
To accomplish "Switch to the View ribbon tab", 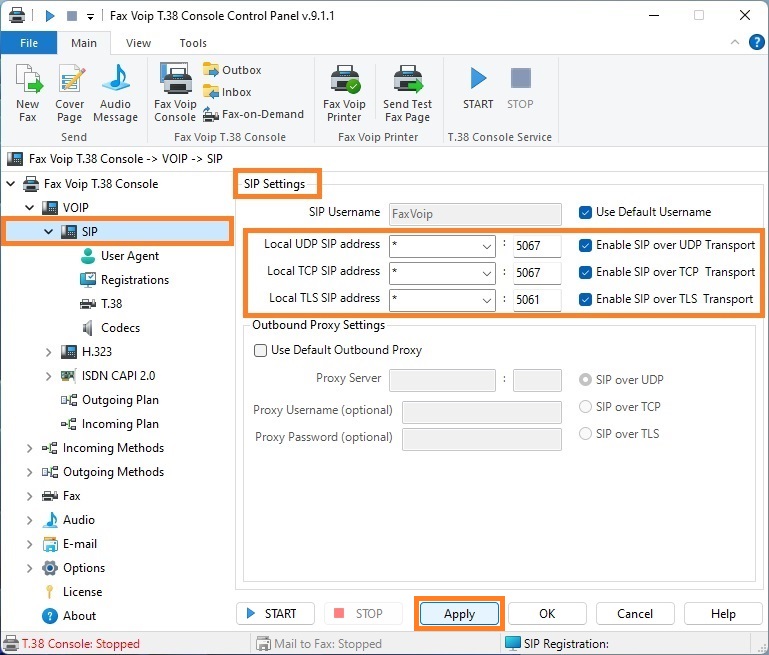I will (x=138, y=43).
